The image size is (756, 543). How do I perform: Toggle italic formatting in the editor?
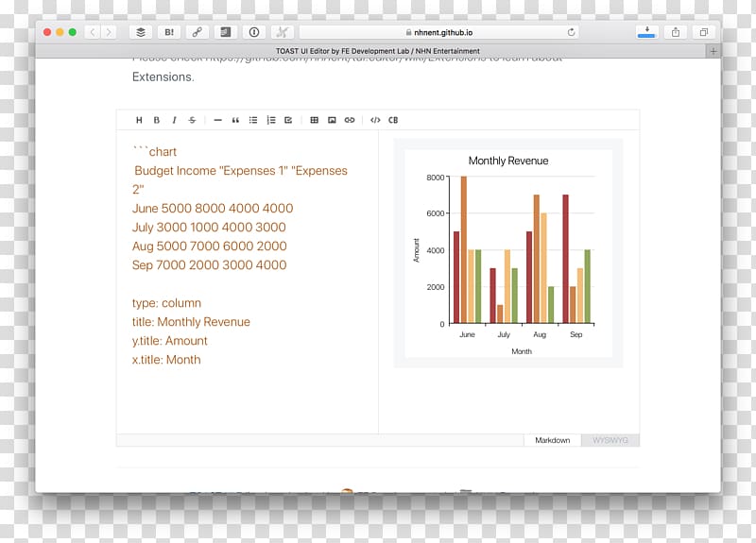pos(174,120)
